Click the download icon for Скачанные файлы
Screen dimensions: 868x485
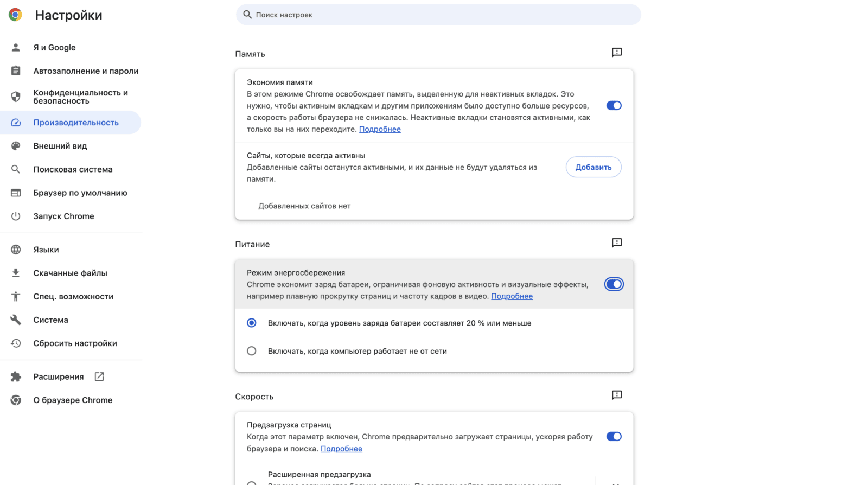click(16, 273)
